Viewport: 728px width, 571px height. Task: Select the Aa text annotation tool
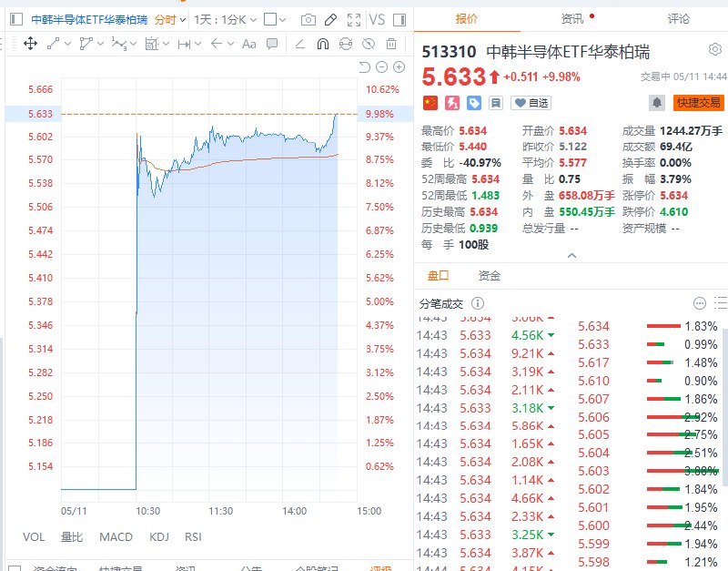[248, 44]
